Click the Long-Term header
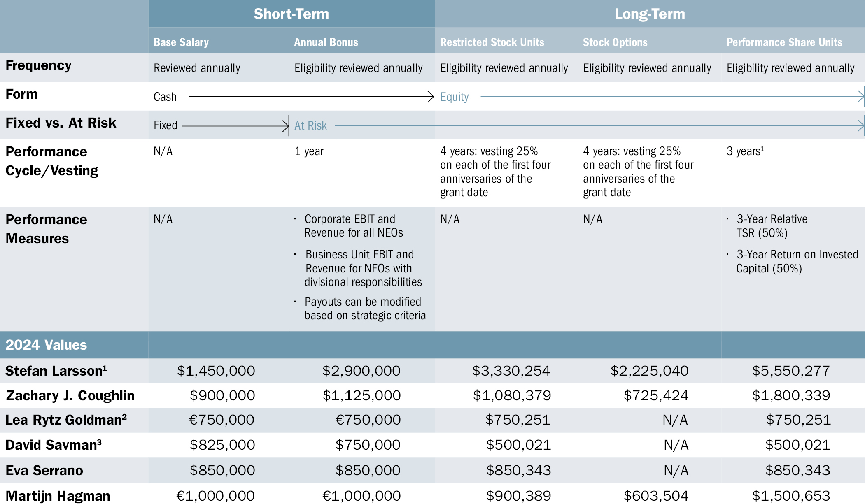 click(x=649, y=14)
